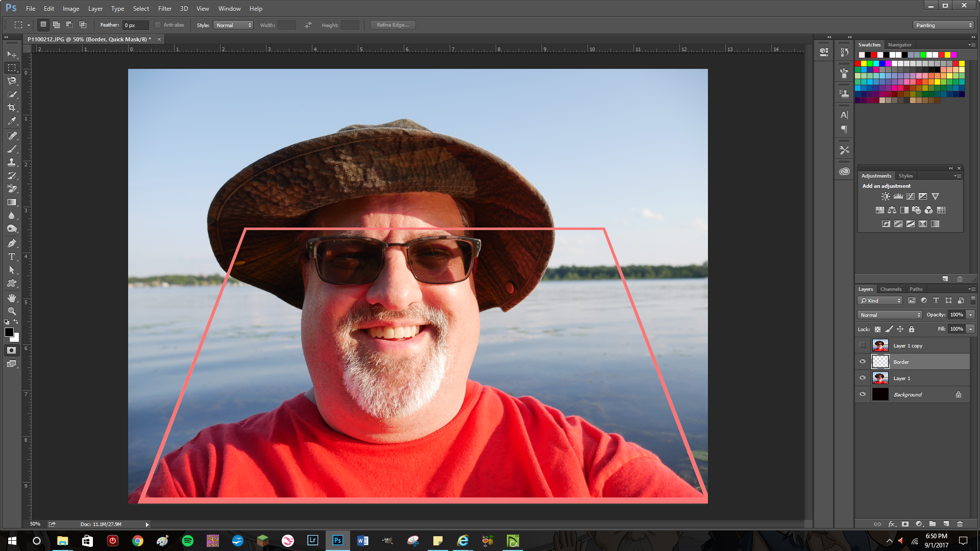Switch to the Styles tab

pos(905,176)
